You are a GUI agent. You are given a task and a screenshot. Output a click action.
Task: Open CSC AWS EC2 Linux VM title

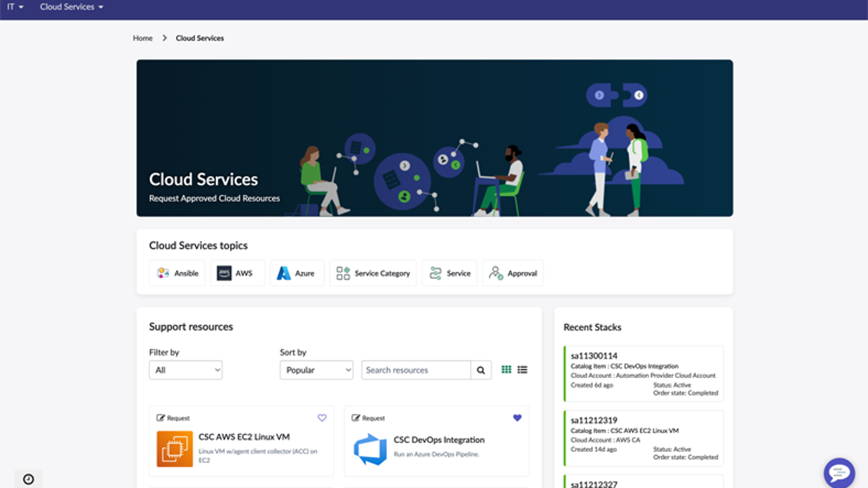(x=244, y=437)
